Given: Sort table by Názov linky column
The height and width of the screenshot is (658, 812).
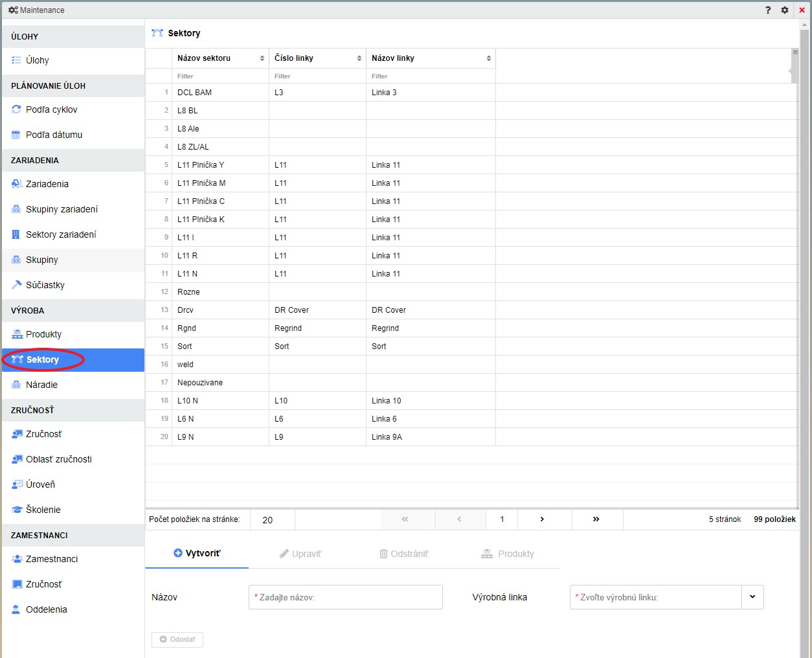Looking at the screenshot, I should pos(489,58).
